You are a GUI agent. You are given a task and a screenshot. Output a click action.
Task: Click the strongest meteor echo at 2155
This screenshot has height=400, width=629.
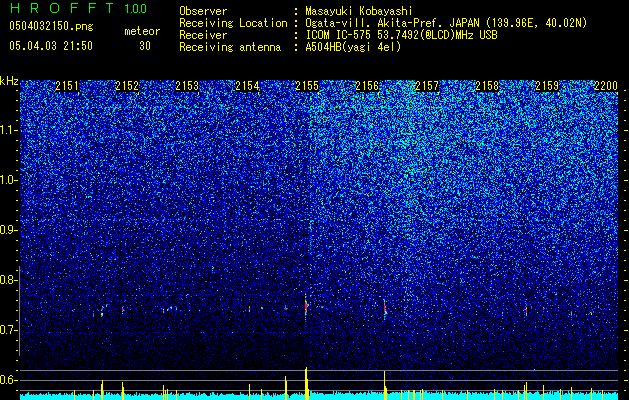(x=306, y=307)
